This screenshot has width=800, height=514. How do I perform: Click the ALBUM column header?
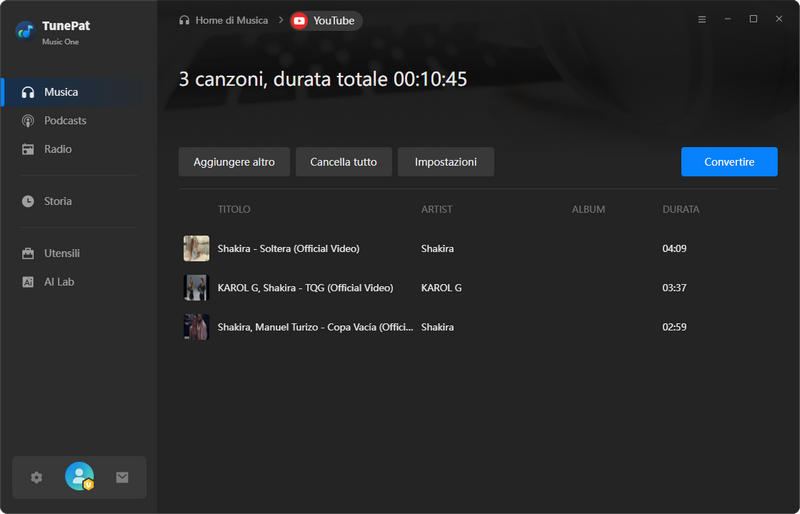tap(588, 209)
